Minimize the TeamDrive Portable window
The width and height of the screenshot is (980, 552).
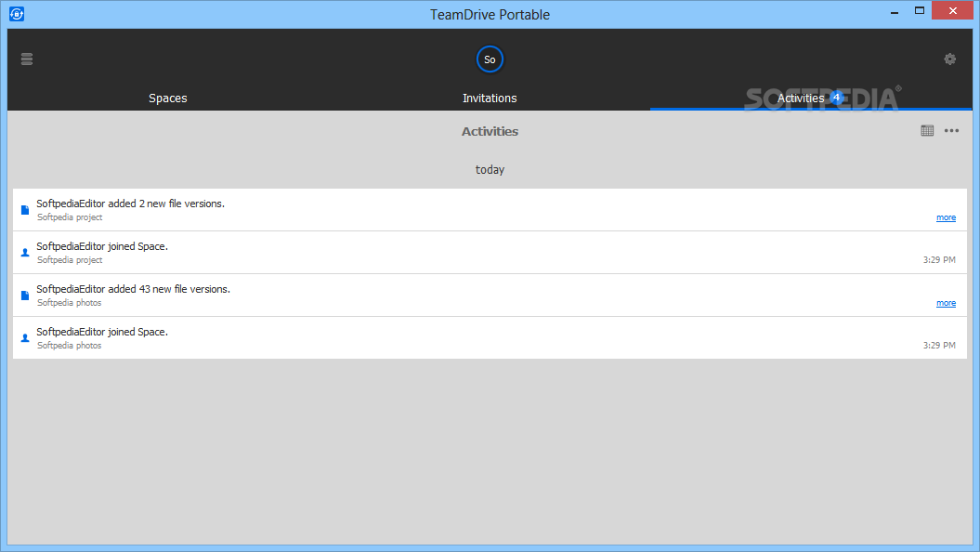[x=895, y=11]
